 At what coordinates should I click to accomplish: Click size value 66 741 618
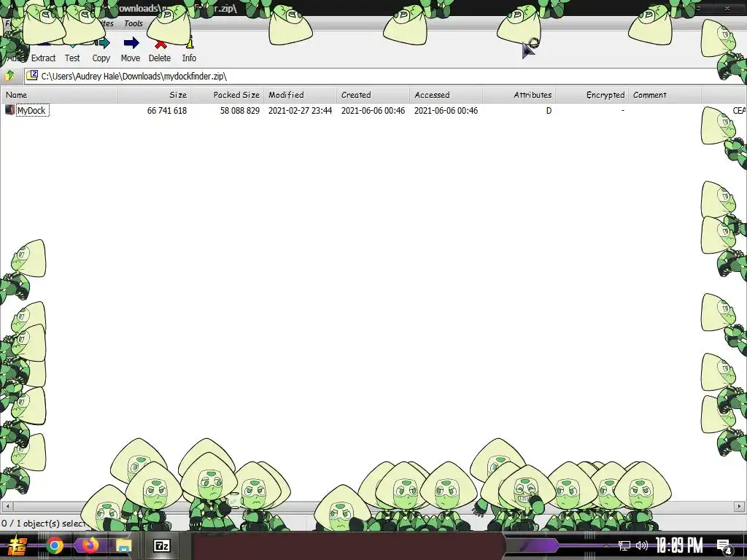pos(167,111)
